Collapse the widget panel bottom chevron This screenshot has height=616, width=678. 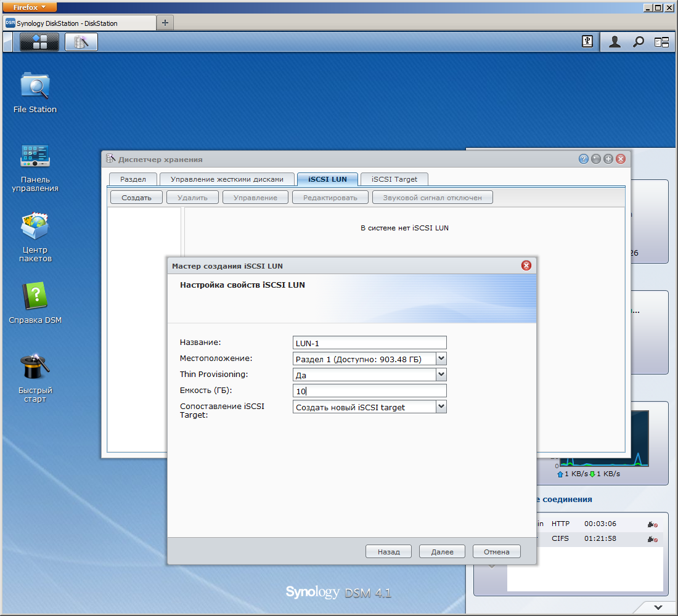coord(658,607)
